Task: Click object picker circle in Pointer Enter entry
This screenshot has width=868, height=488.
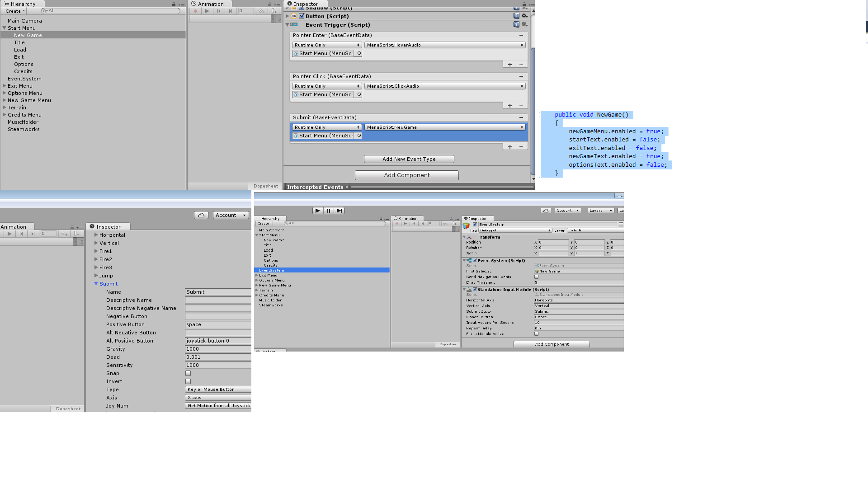Action: (359, 53)
